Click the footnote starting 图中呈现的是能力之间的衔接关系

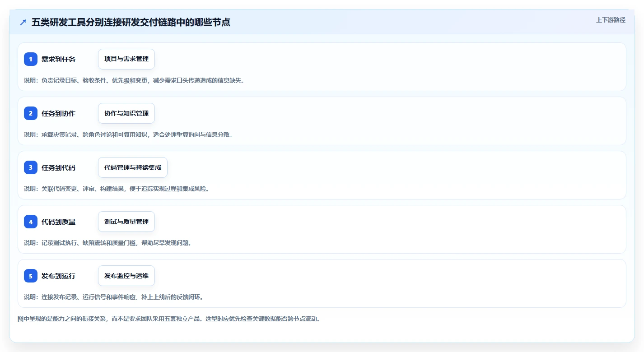169,319
